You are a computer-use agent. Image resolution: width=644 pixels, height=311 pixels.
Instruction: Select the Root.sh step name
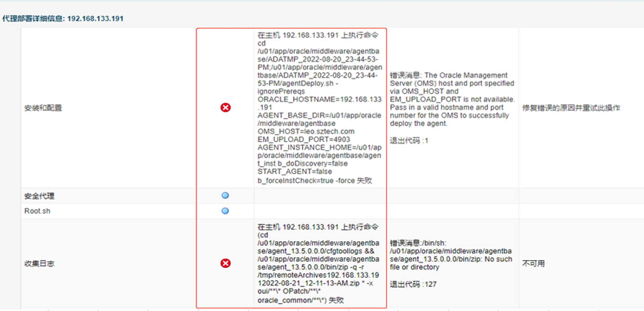tap(38, 211)
